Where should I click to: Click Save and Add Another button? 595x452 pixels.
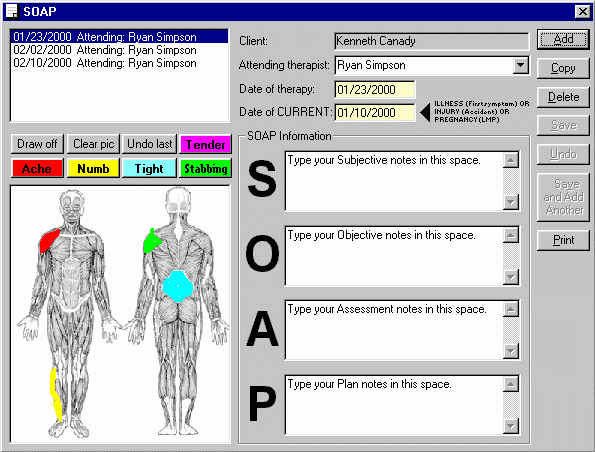tap(564, 197)
